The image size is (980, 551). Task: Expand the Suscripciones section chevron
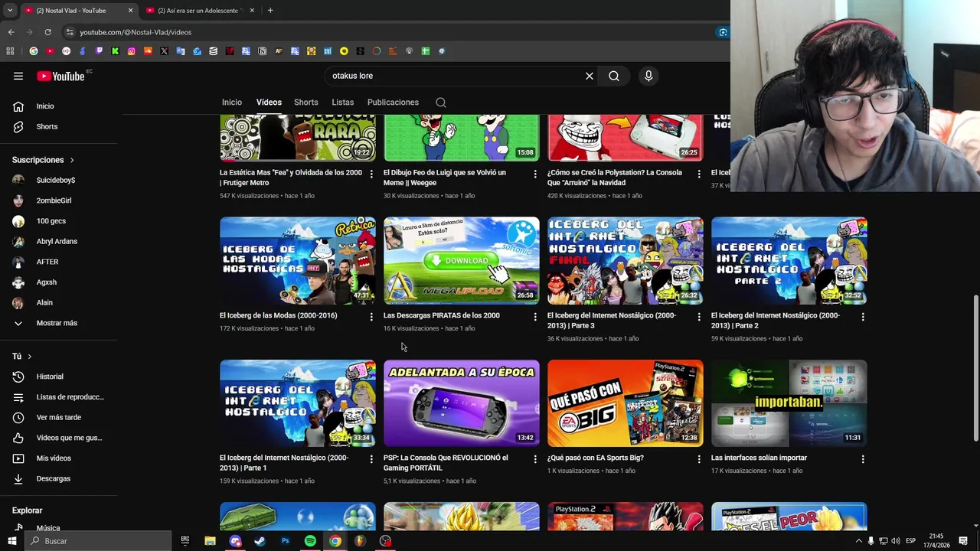click(72, 160)
